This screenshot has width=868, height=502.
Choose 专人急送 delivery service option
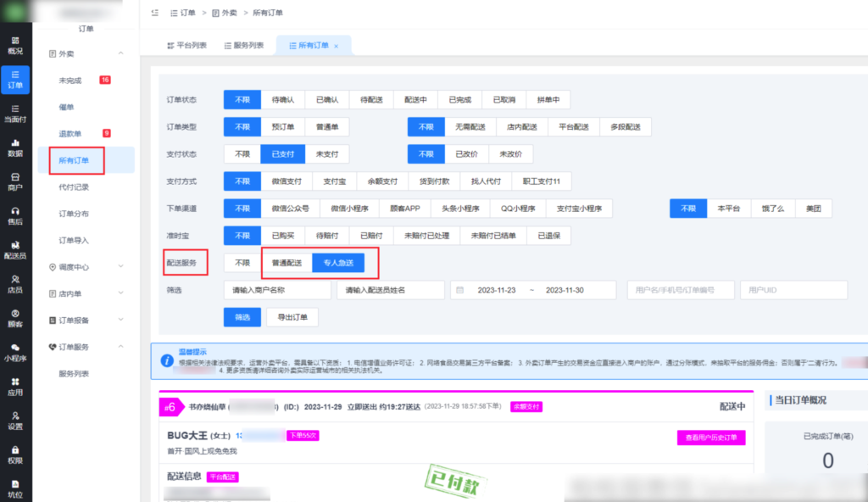(x=338, y=263)
